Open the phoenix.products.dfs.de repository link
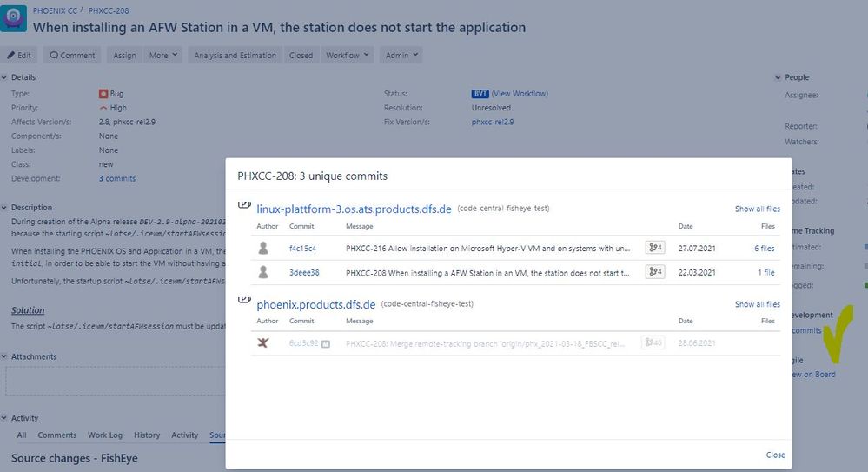Screen dimensions: 868x472 click(315, 304)
